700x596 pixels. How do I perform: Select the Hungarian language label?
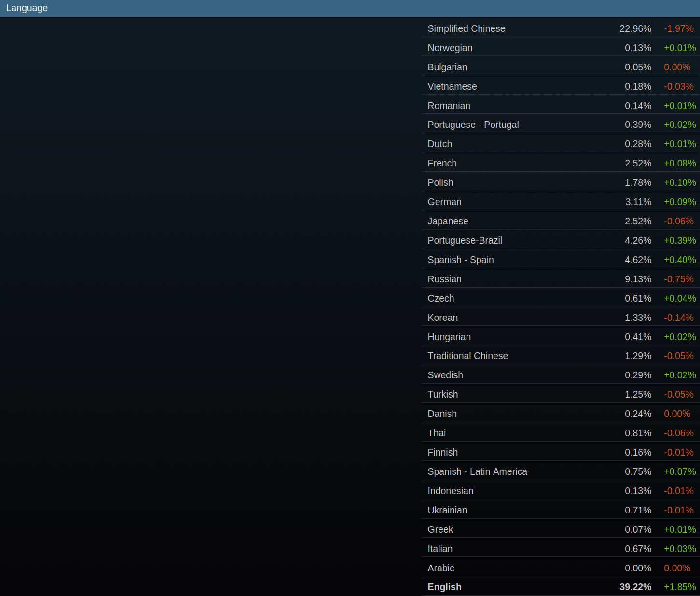[449, 337]
